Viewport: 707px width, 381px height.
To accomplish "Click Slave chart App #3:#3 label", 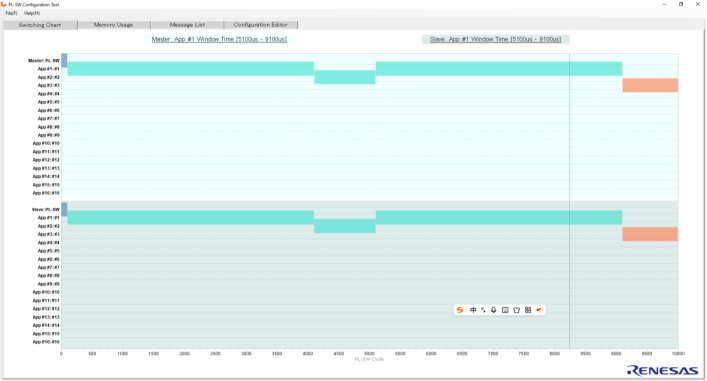I will pyautogui.click(x=49, y=234).
